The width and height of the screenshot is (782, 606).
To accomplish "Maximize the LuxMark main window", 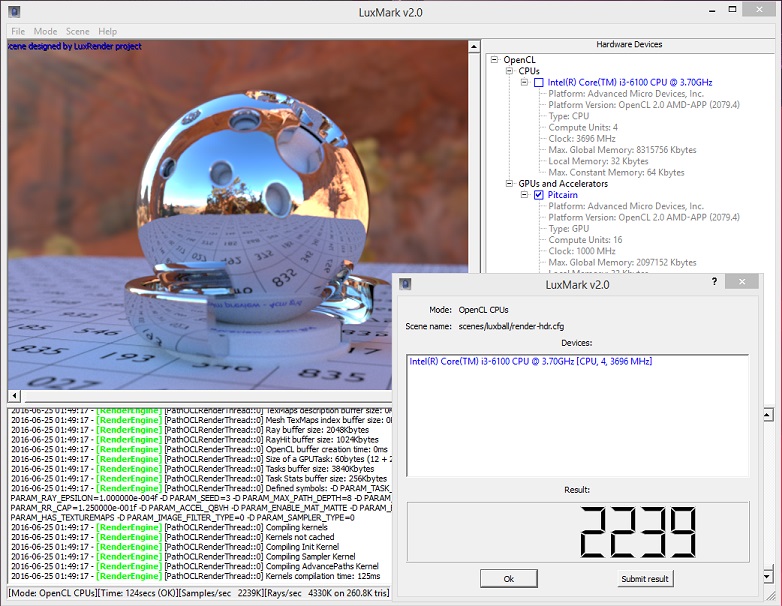I will point(732,9).
